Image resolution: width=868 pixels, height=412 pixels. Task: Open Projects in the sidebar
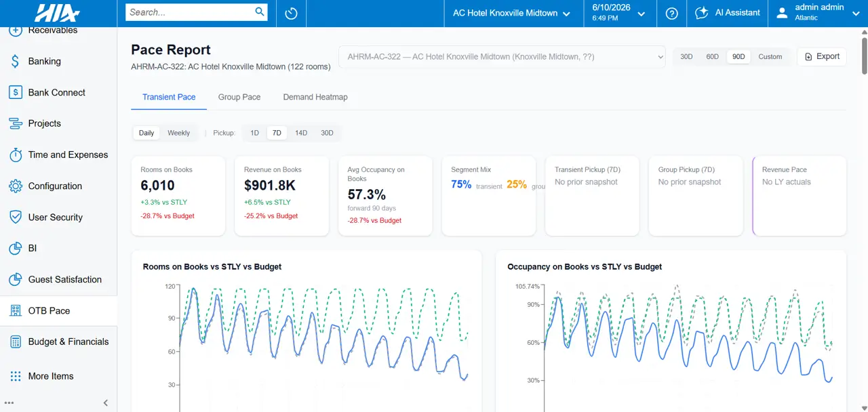pos(58,123)
